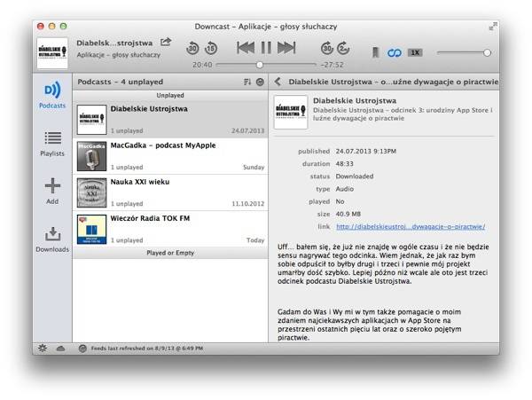
Task: Click the cloud sync icon in status bar
Action: pyautogui.click(x=60, y=349)
